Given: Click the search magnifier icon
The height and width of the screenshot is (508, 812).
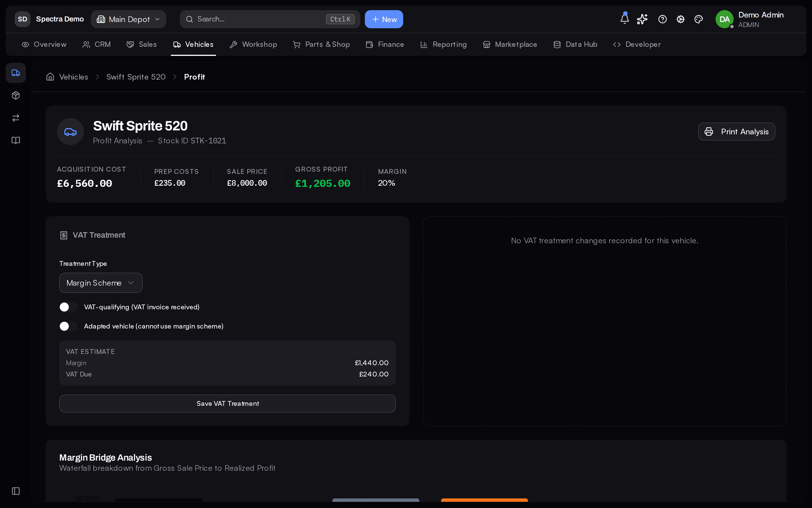Looking at the screenshot, I should [x=189, y=19].
